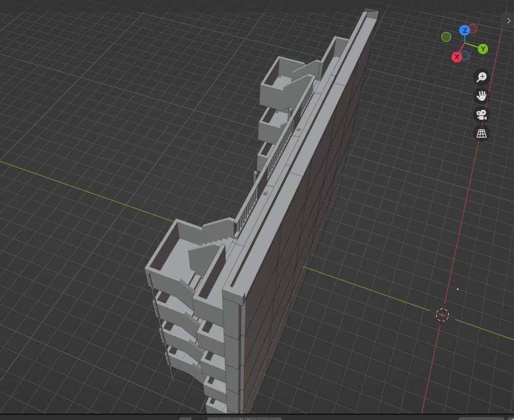Click the hand pan view icon
Image resolution: width=514 pixels, height=420 pixels.
(481, 96)
